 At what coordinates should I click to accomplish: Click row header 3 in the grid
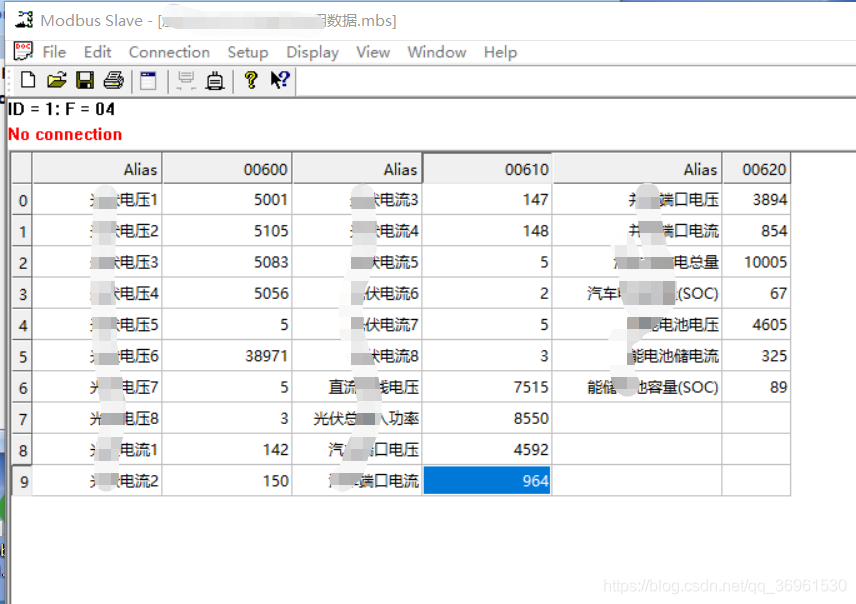pos(21,294)
